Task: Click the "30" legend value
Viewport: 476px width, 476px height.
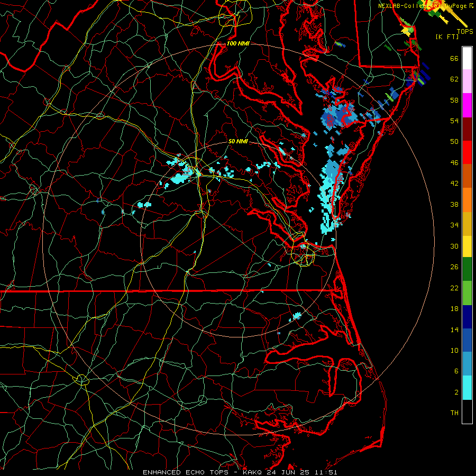Action: point(454,246)
